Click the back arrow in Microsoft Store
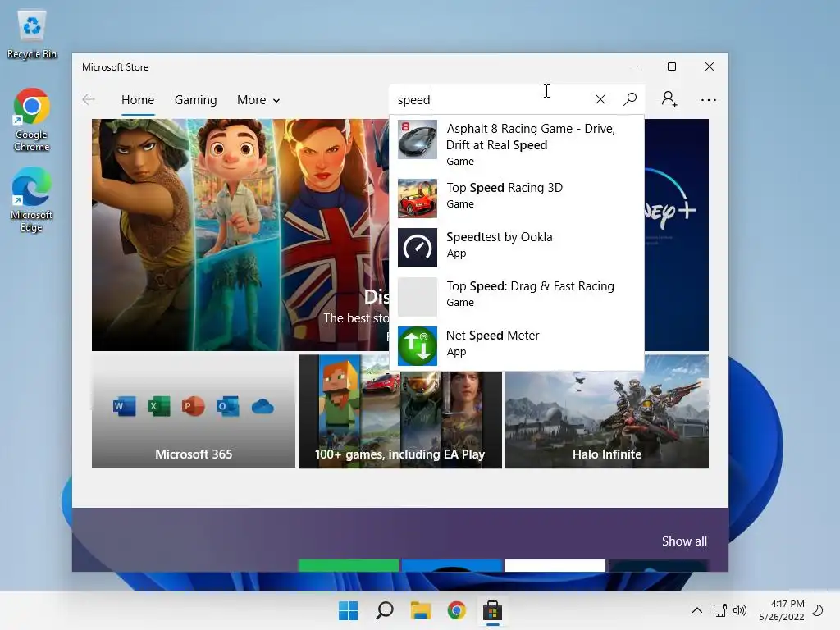This screenshot has height=630, width=840. [x=89, y=99]
